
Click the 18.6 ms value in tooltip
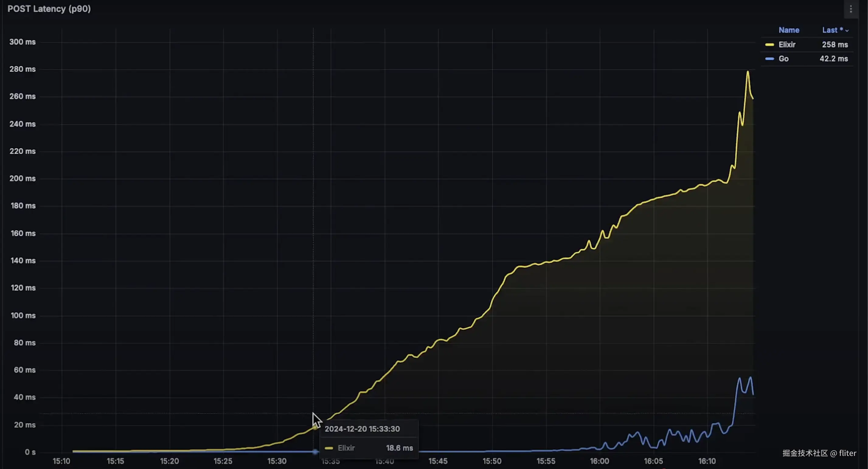[399, 448]
